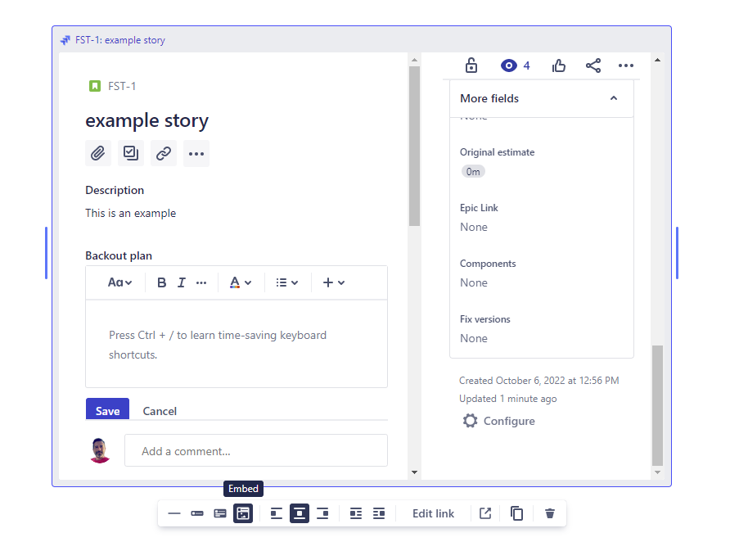The height and width of the screenshot is (560, 748).
Task: Wrap embed left
Action: 356,513
